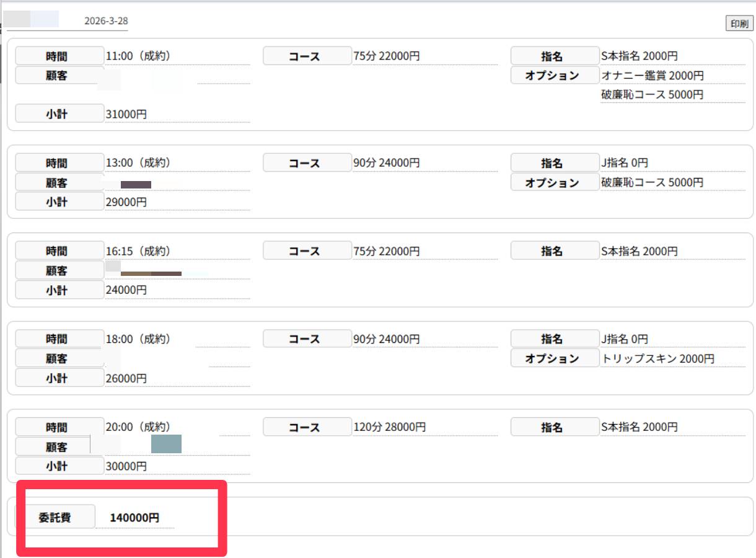The width and height of the screenshot is (756, 558).
Task: Click the 24000円 subtotal value
Action: coord(126,290)
